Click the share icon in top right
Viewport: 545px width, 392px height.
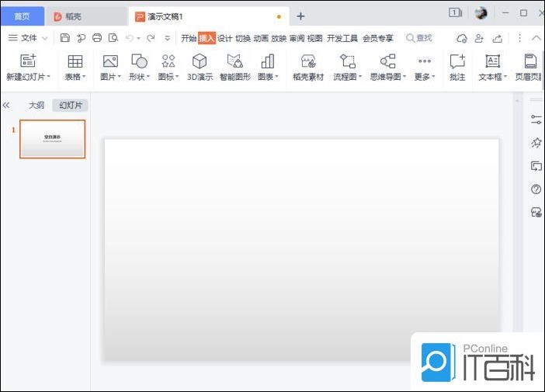497,38
